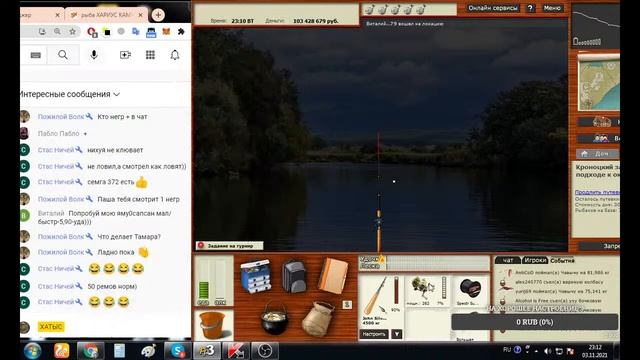
Task: Click the question mark help button
Action: 530,8
